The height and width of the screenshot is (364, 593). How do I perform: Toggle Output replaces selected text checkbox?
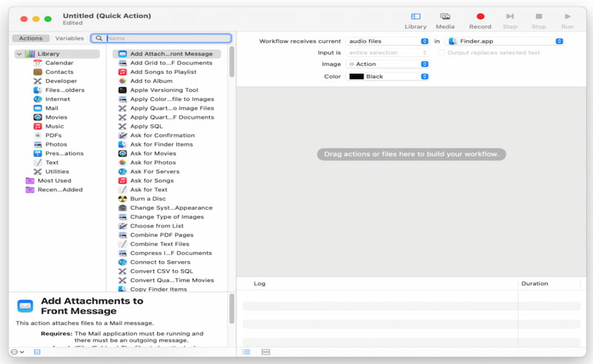point(441,53)
